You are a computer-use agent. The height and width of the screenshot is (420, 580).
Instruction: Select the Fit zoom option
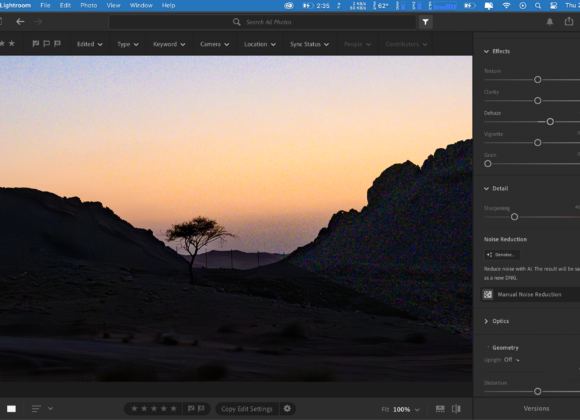385,409
